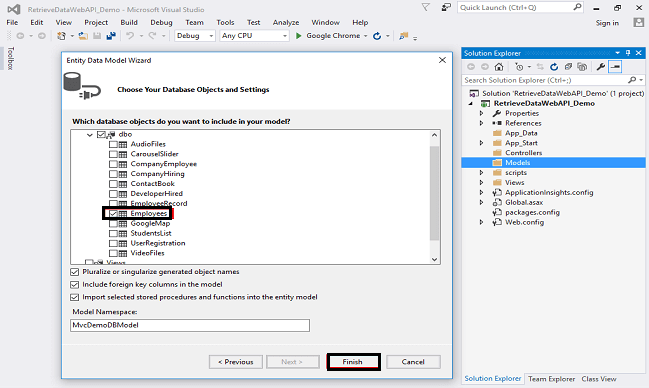Toggle Import selected stored procedures checkbox
Image resolution: width=649 pixels, height=388 pixels.
tap(75, 297)
